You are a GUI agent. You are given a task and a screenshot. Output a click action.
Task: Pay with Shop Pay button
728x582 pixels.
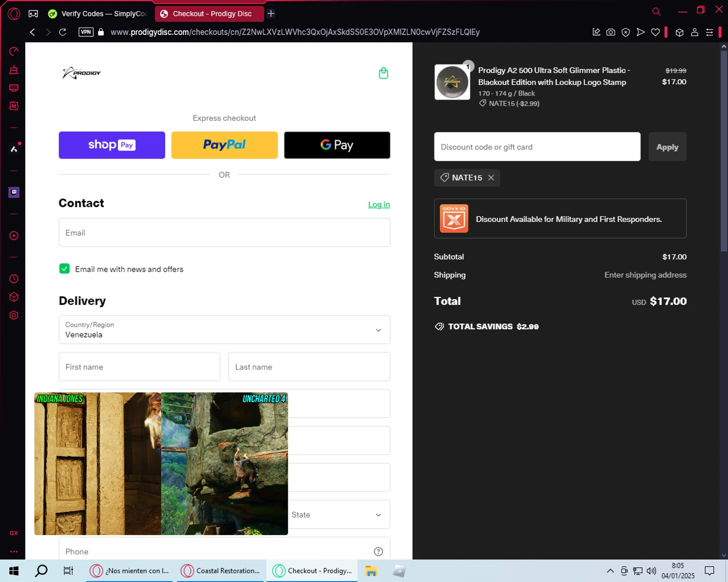[112, 145]
